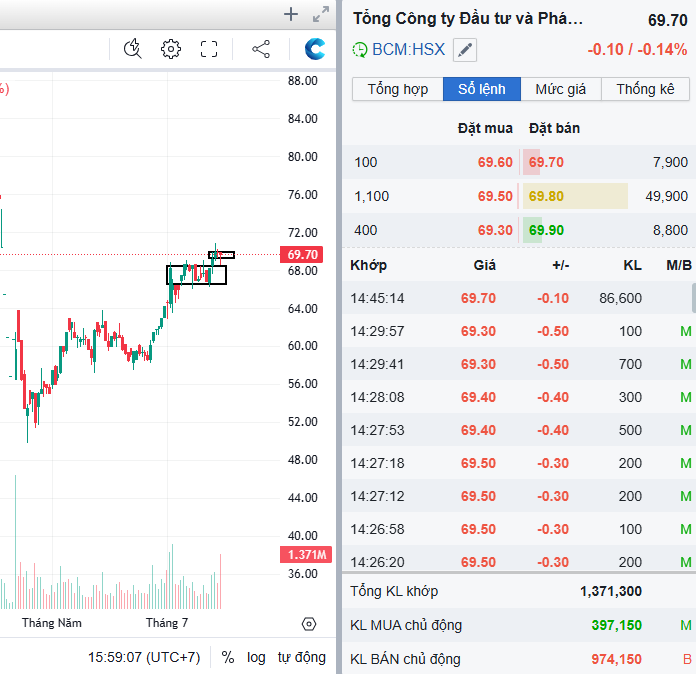Click the blue C logo icon
This screenshot has width=696, height=674.
(x=316, y=49)
